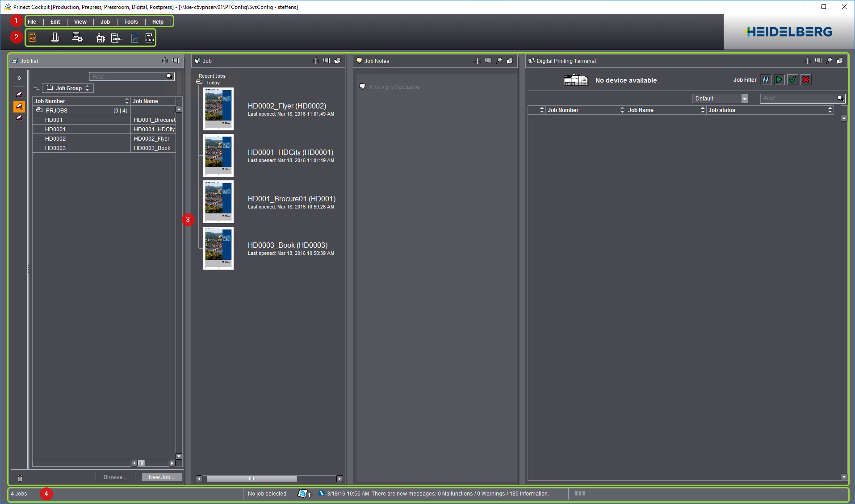Click the Job Notes magnifier icon

[499, 61]
